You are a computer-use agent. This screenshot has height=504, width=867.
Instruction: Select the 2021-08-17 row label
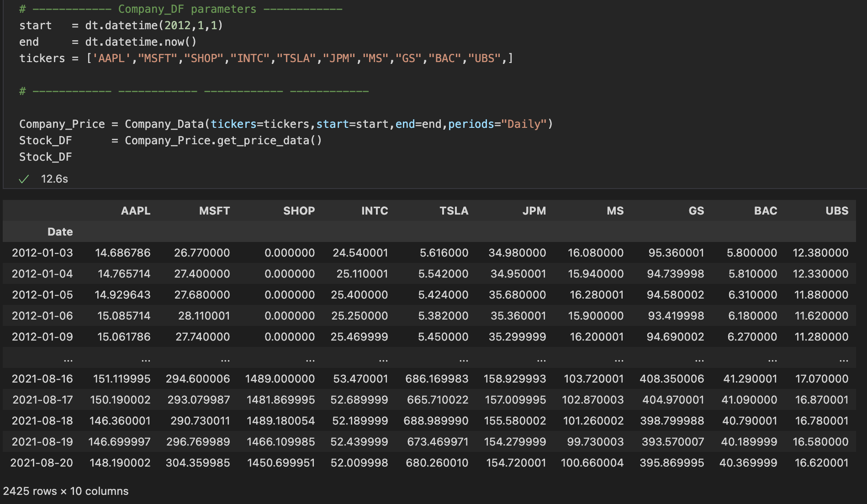click(x=42, y=400)
